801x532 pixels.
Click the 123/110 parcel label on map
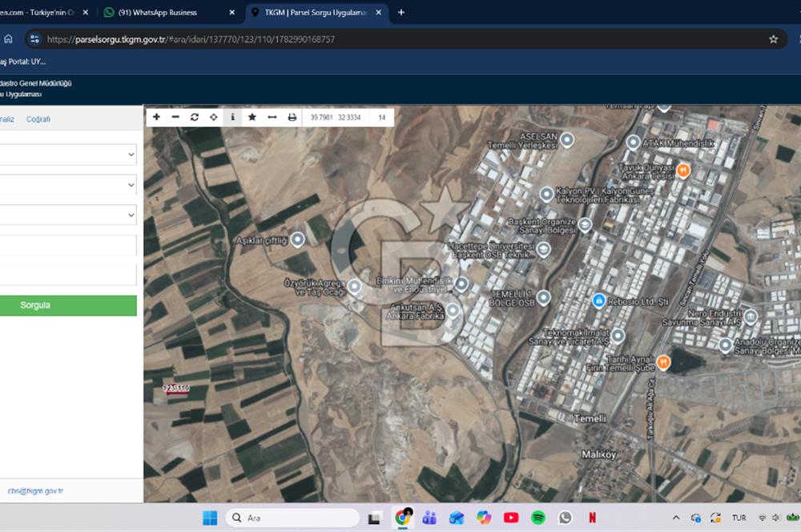[x=176, y=388]
